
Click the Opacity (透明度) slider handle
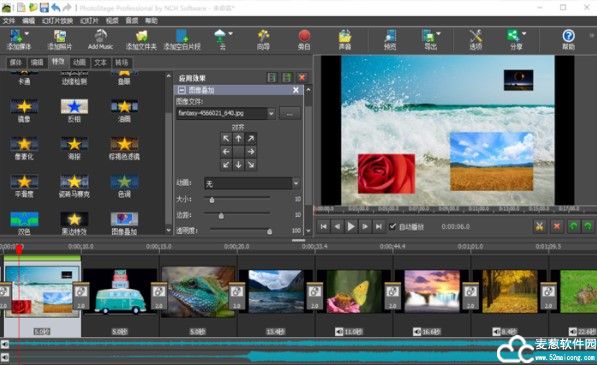270,231
